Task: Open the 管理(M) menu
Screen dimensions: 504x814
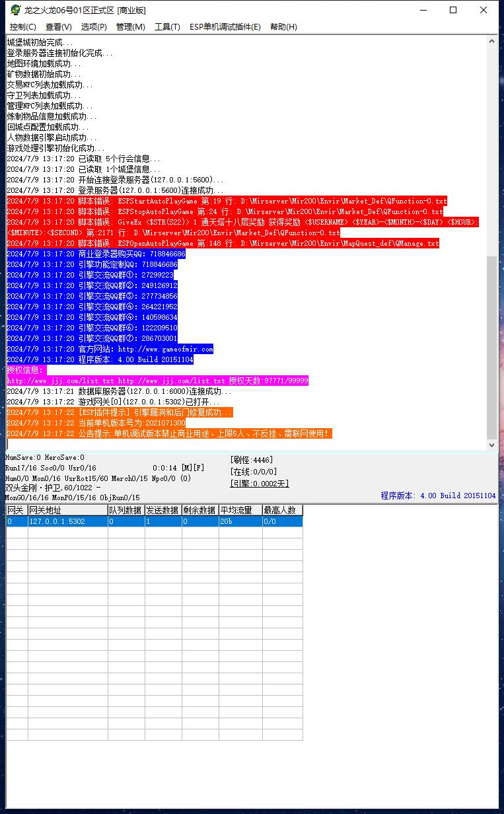Action: (x=130, y=27)
